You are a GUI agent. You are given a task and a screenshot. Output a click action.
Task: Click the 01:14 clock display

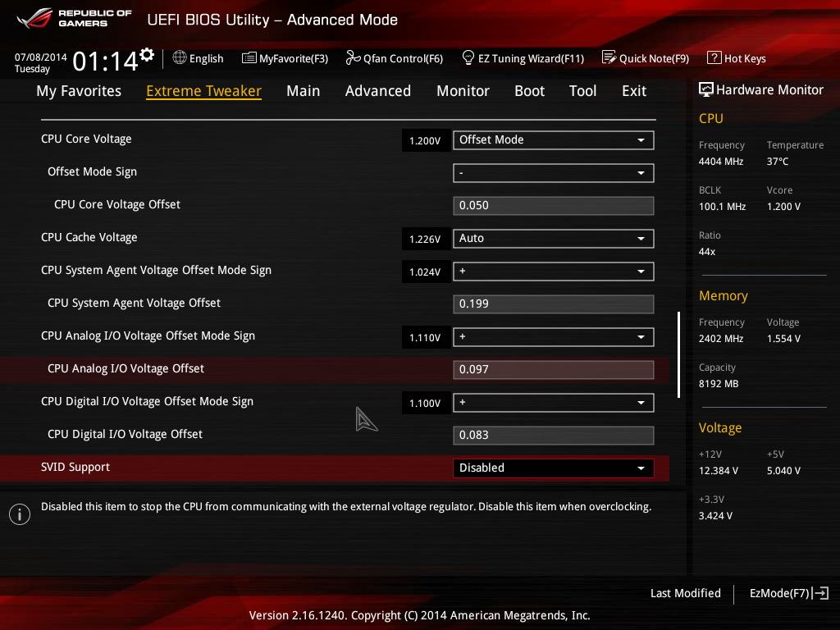click(105, 61)
